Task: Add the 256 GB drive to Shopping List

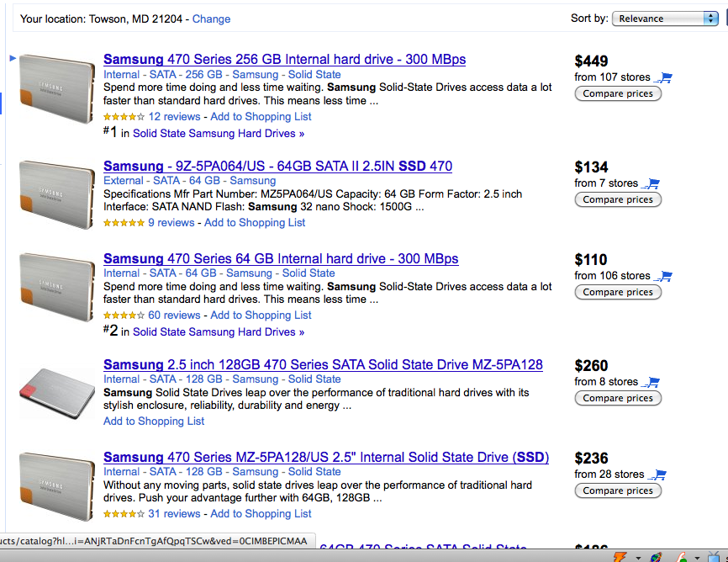Action: [261, 117]
